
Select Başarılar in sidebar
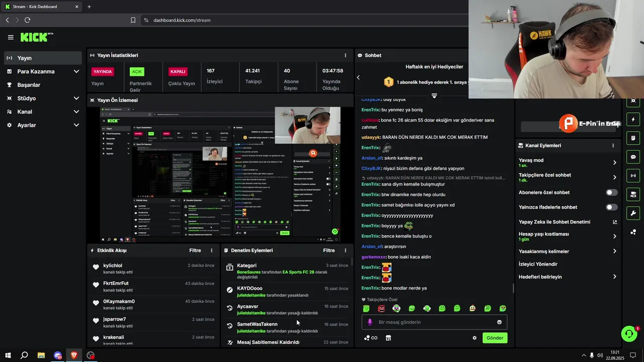(43, 85)
